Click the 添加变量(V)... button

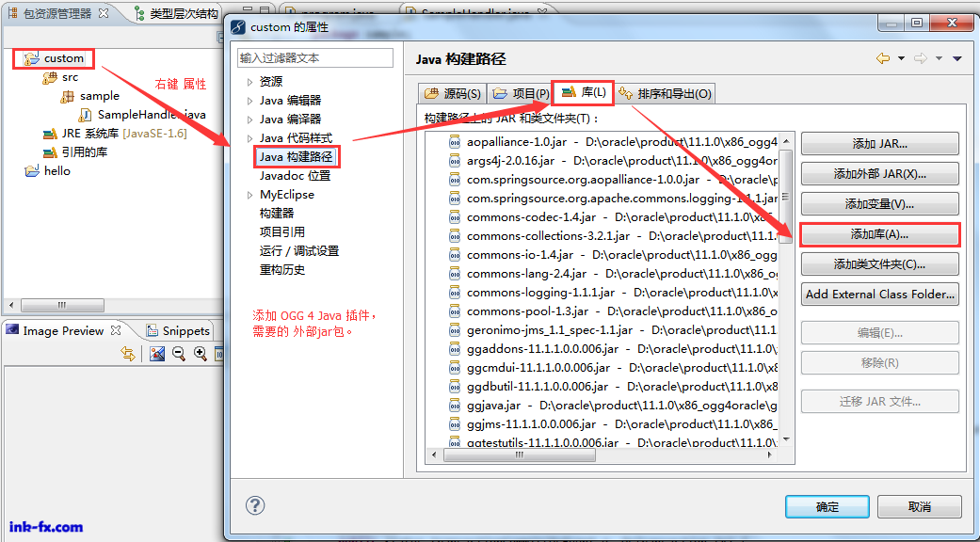click(880, 203)
